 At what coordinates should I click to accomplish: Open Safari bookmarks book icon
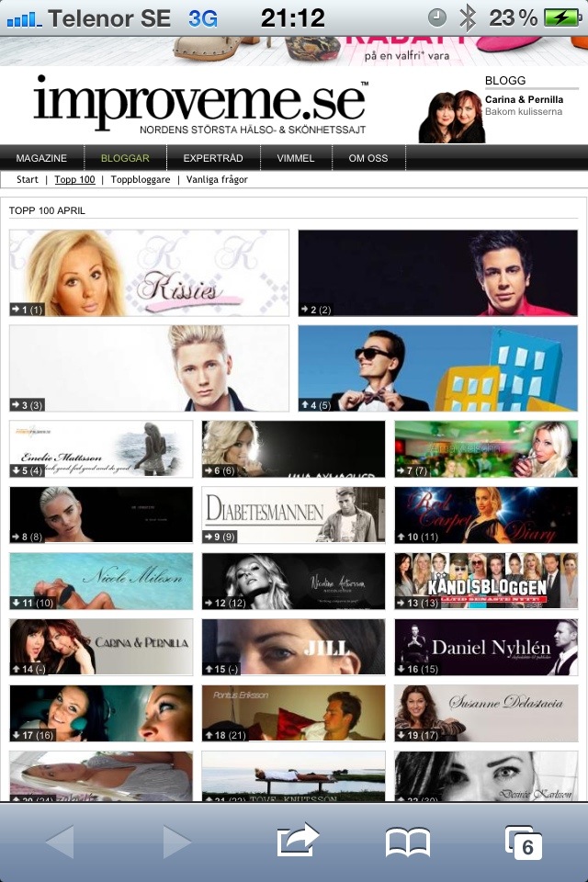point(408,842)
